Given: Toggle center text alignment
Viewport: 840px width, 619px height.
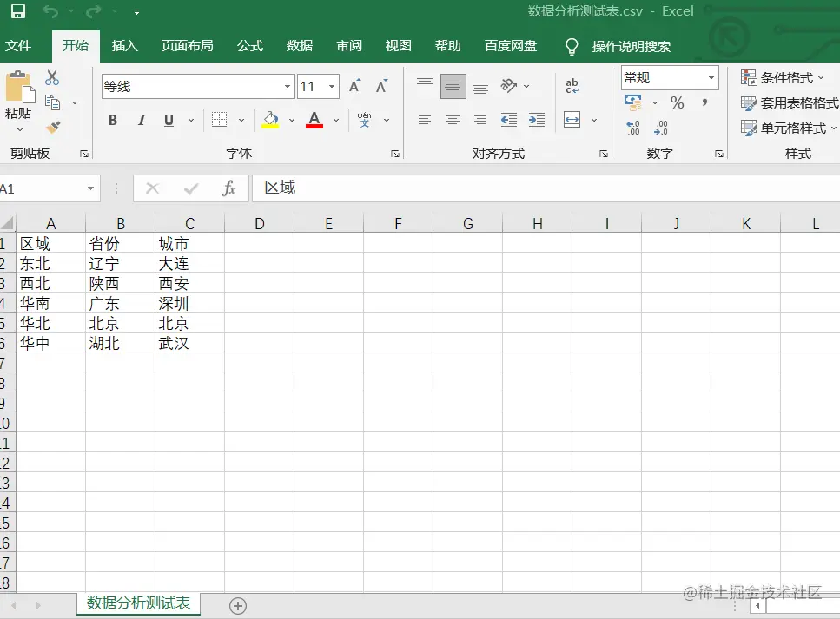Looking at the screenshot, I should click(453, 120).
